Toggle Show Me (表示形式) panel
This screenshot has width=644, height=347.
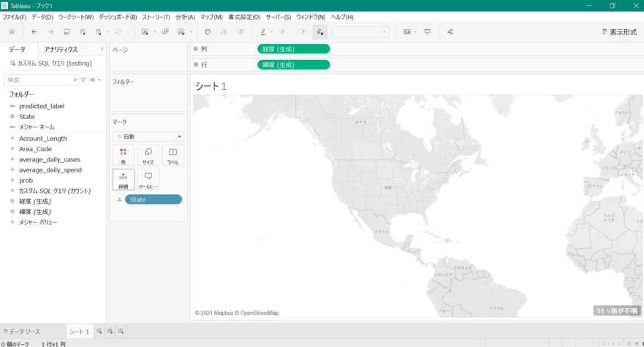[619, 32]
